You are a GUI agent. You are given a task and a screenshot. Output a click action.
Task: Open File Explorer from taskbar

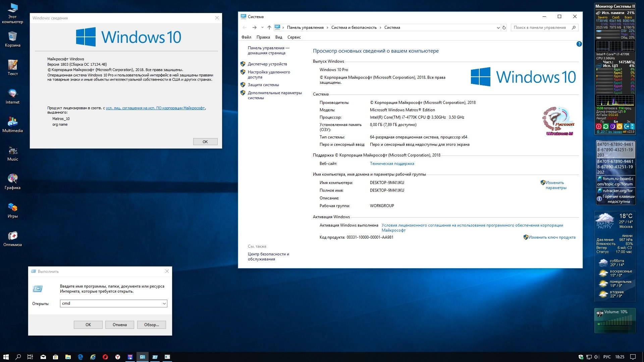[x=68, y=357]
